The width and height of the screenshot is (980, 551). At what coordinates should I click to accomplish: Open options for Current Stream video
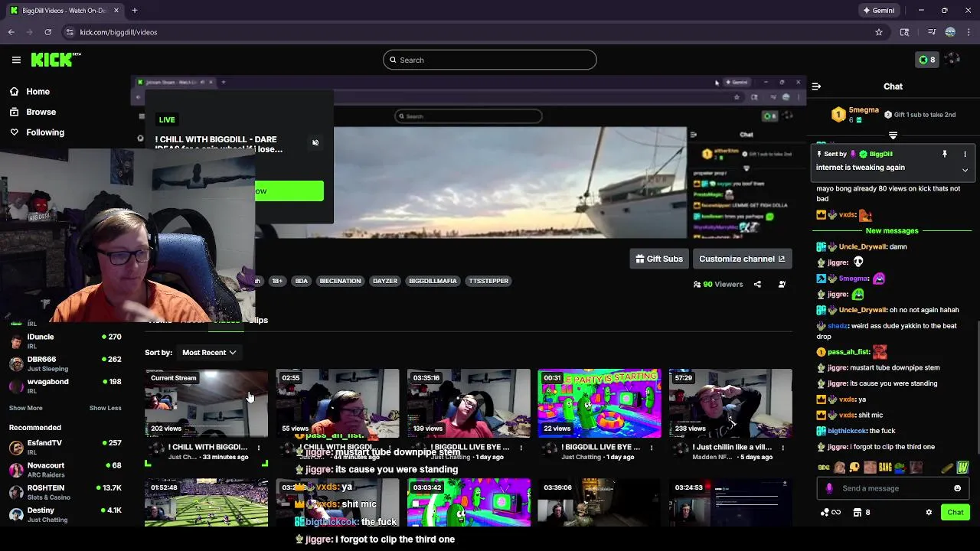pyautogui.click(x=259, y=448)
